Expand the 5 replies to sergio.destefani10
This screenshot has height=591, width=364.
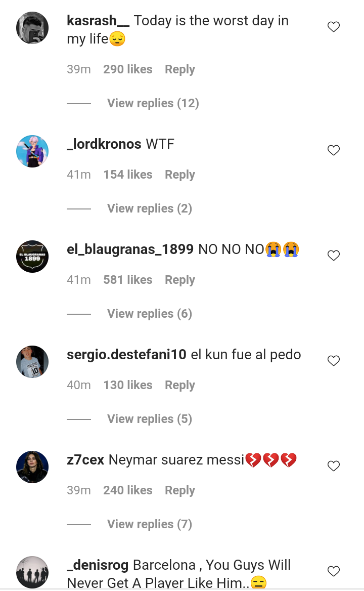click(149, 419)
